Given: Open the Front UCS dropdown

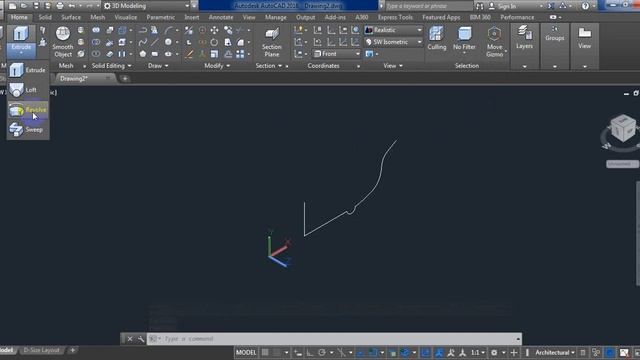Looking at the screenshot, I should tap(337, 54).
